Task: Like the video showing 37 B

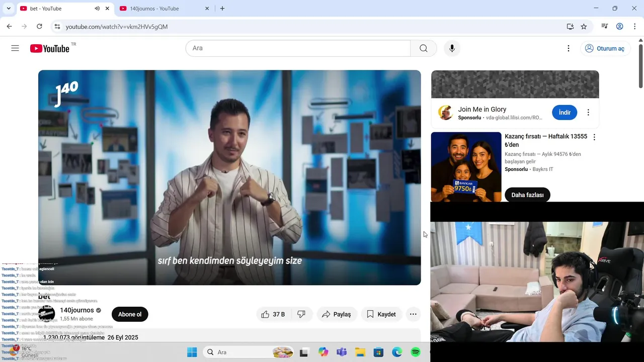Action: click(x=273, y=314)
